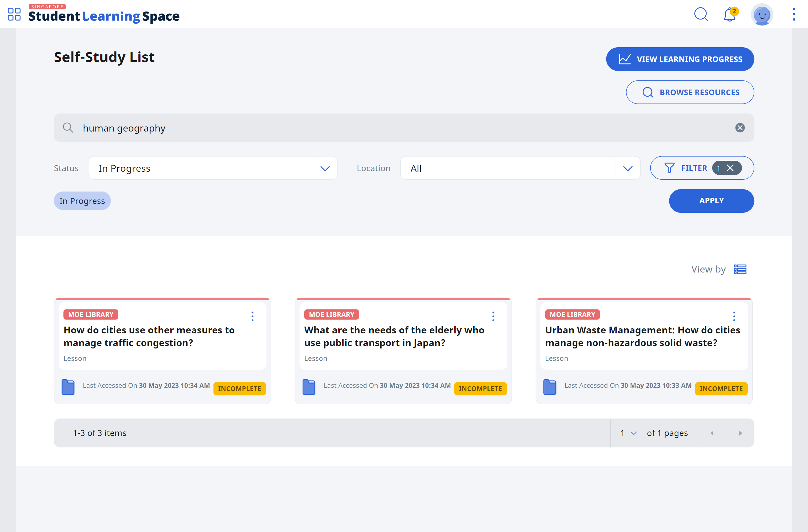Open options for elderly public transport card

(493, 316)
